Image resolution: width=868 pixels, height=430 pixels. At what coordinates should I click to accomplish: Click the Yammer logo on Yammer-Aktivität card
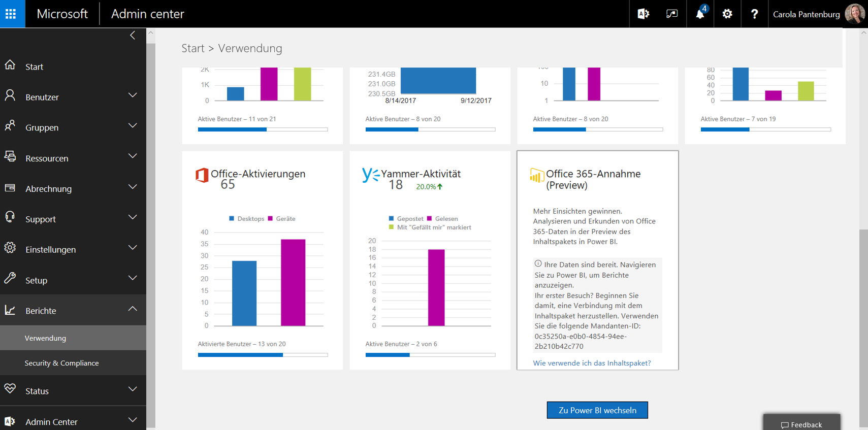point(371,175)
